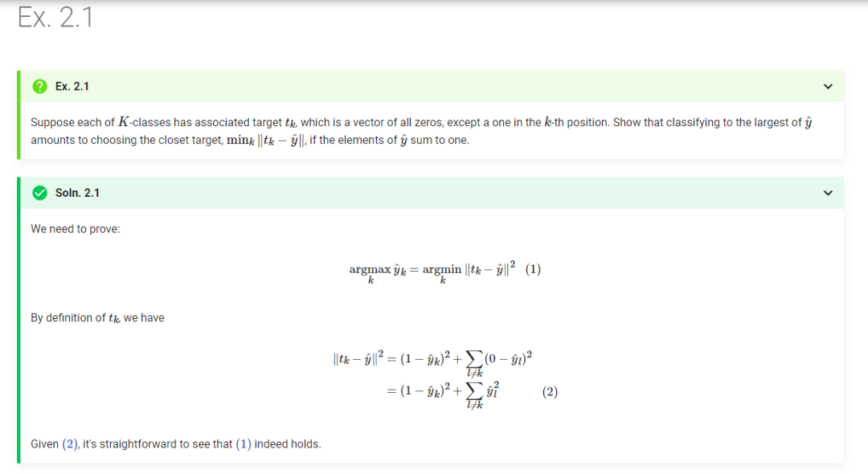Click the question mark icon beside Ex. 2.1
The width and height of the screenshot is (868, 474).
[39, 86]
